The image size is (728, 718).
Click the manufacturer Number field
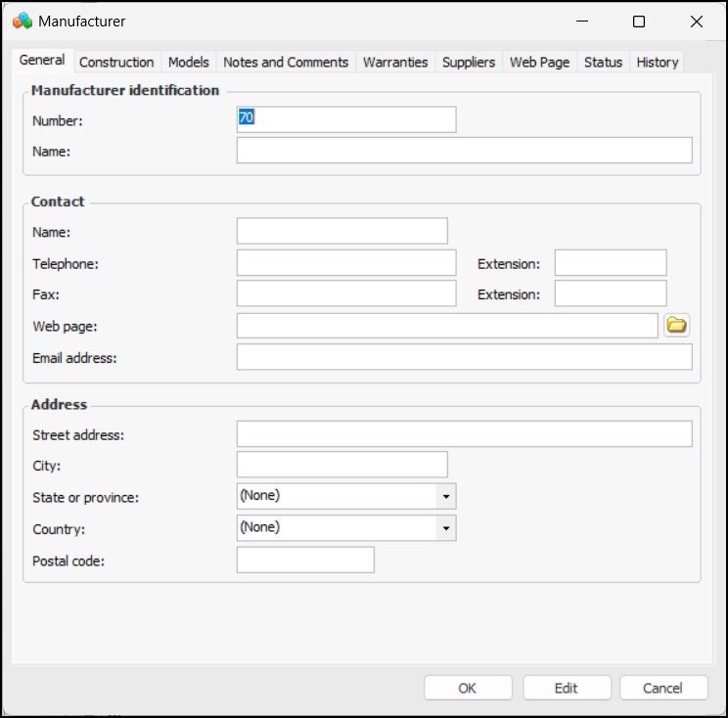346,119
